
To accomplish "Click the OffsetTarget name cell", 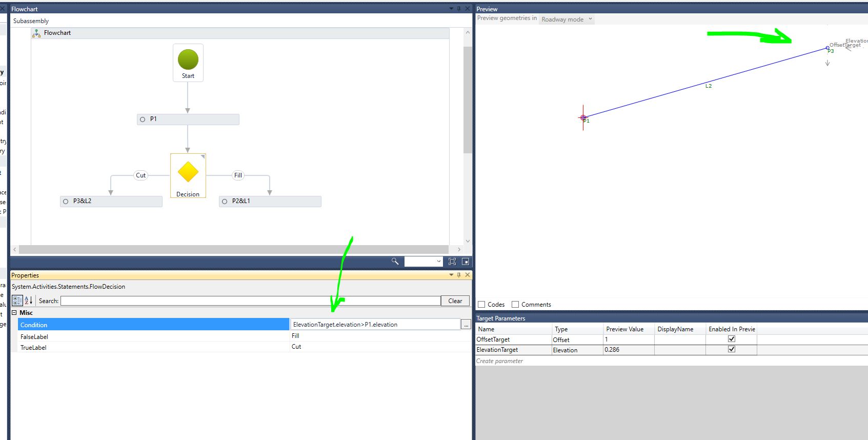I will (x=514, y=339).
